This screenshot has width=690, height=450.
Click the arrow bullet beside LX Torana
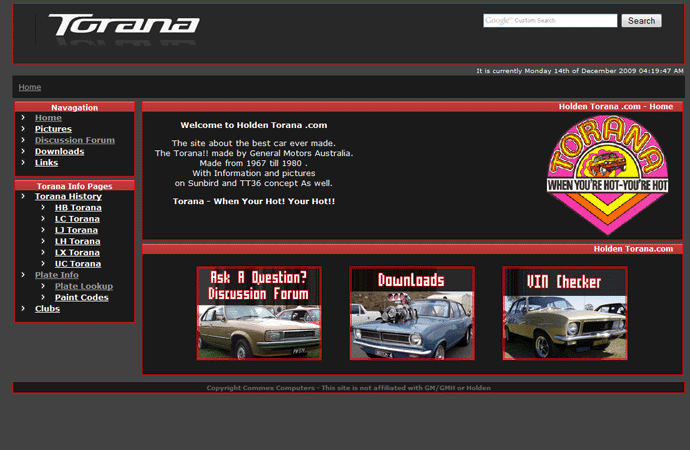(43, 252)
